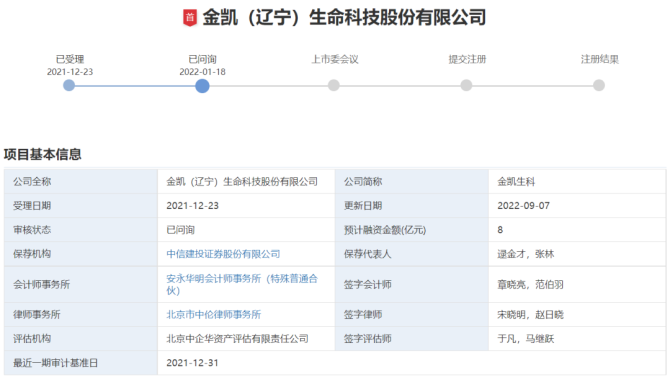Click the sponsor representatives names cell
Viewport: 670px width, 379px height.
click(577, 254)
